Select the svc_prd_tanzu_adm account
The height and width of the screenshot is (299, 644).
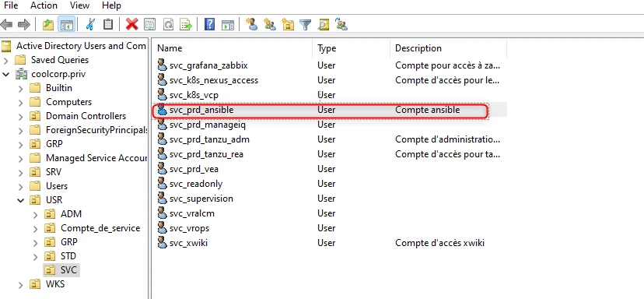209,139
